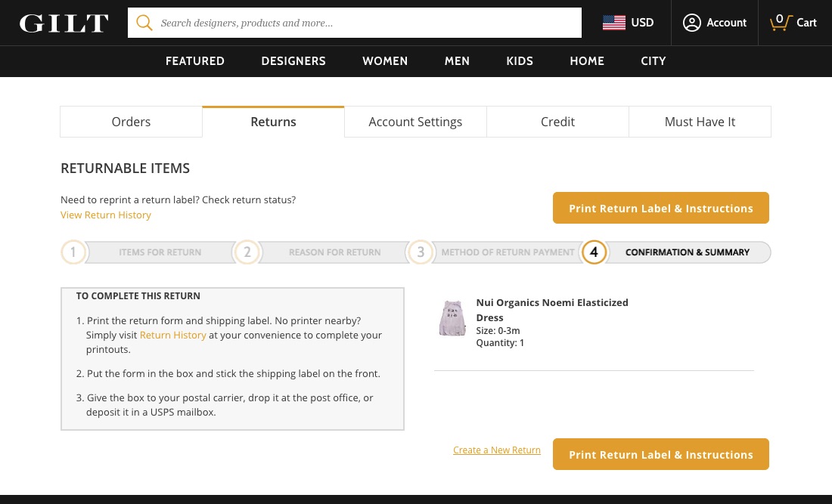The width and height of the screenshot is (832, 504).
Task: Click the Nui Organics dress thumbnail
Action: point(452,318)
